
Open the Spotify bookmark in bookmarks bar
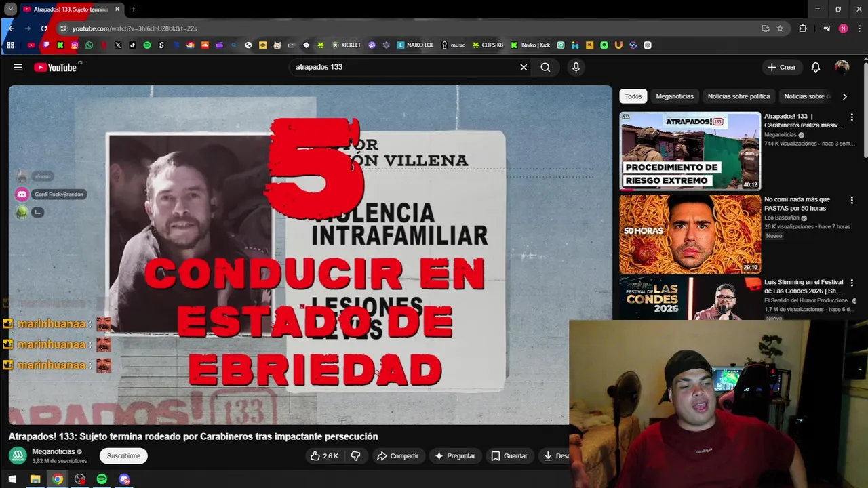pos(147,45)
